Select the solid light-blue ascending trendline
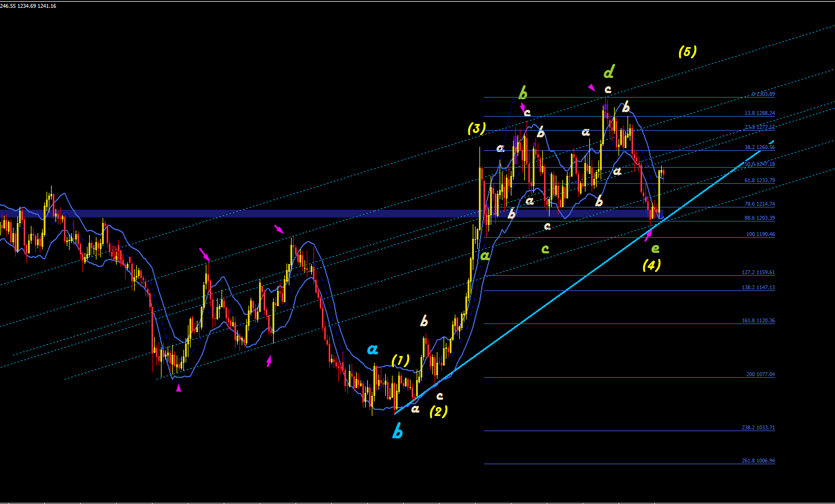835x504 pixels. point(584,278)
